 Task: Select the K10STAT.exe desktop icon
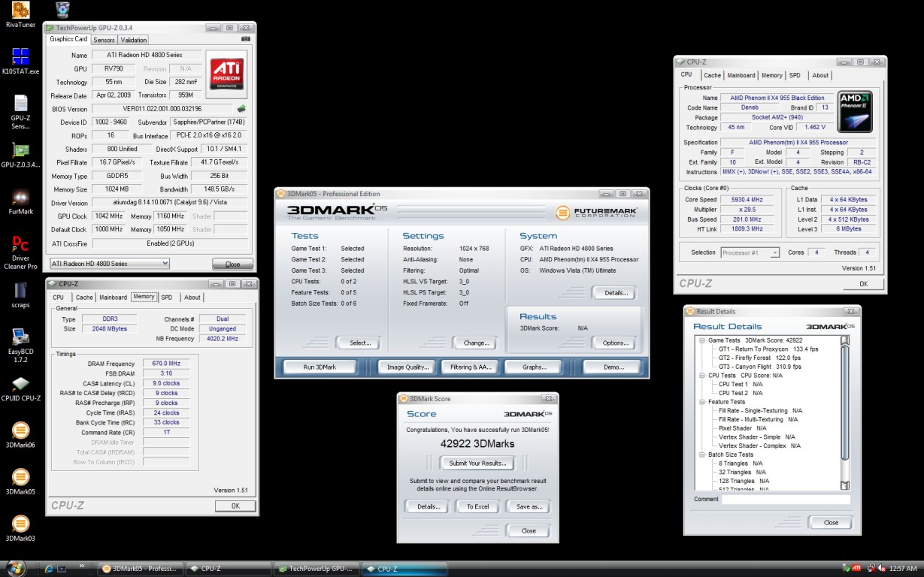20,62
